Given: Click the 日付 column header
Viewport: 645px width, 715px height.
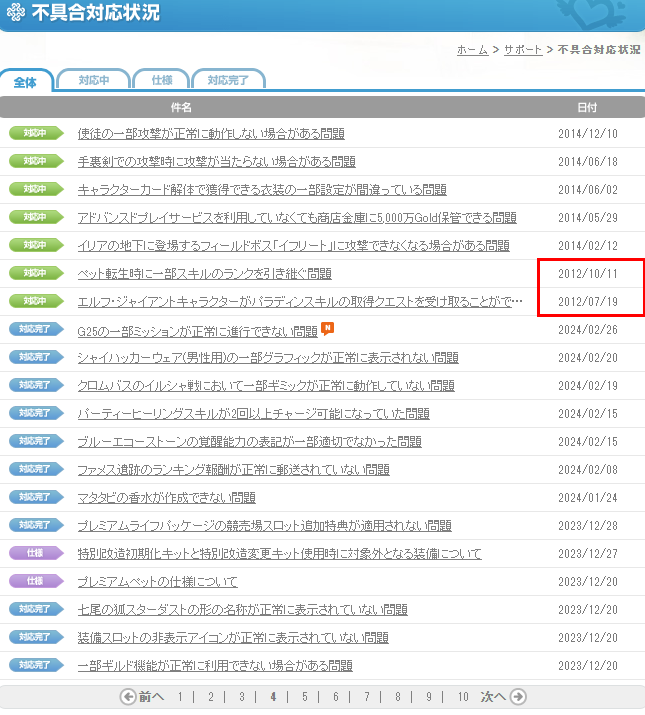Looking at the screenshot, I should (587, 107).
